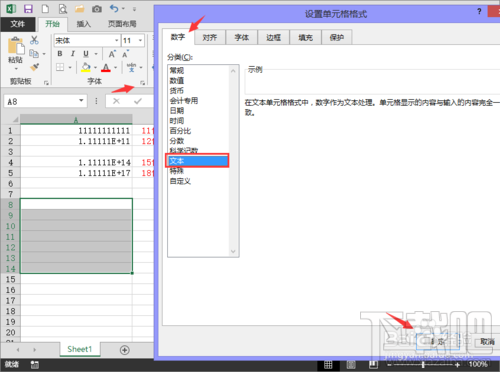Add a new sheet with the plus icon

point(125,350)
